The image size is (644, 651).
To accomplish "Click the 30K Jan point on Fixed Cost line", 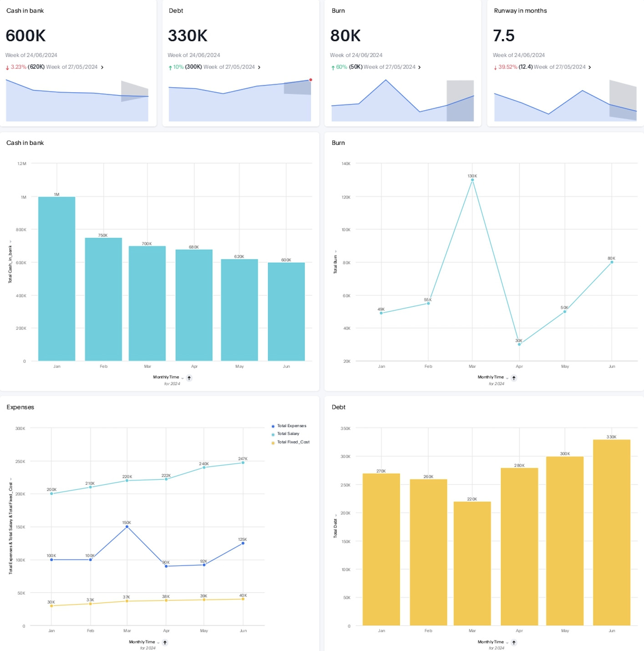I will click(x=51, y=606).
